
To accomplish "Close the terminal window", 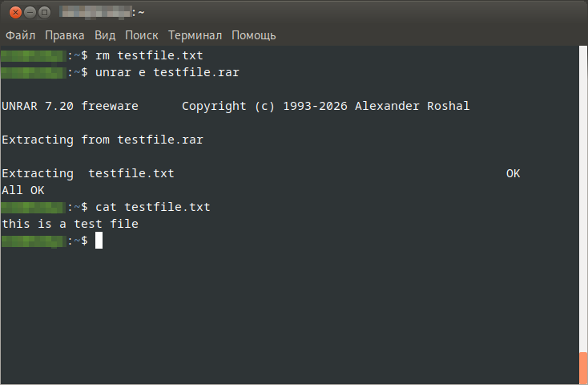I will click(x=14, y=12).
